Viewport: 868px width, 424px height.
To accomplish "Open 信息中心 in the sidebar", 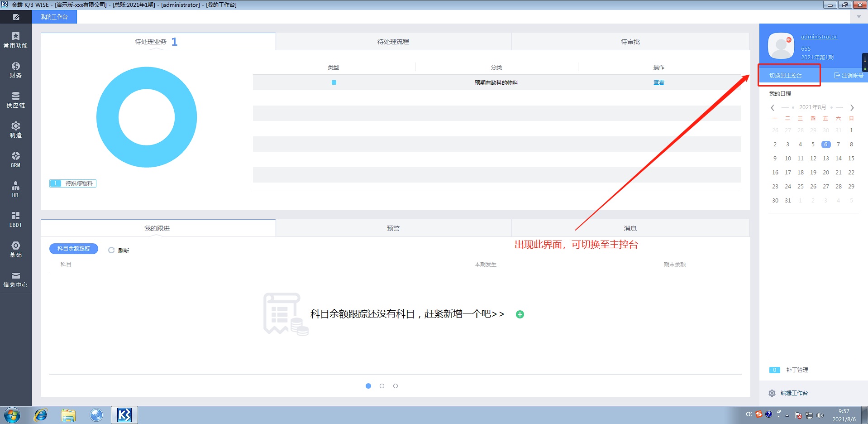I will [15, 279].
